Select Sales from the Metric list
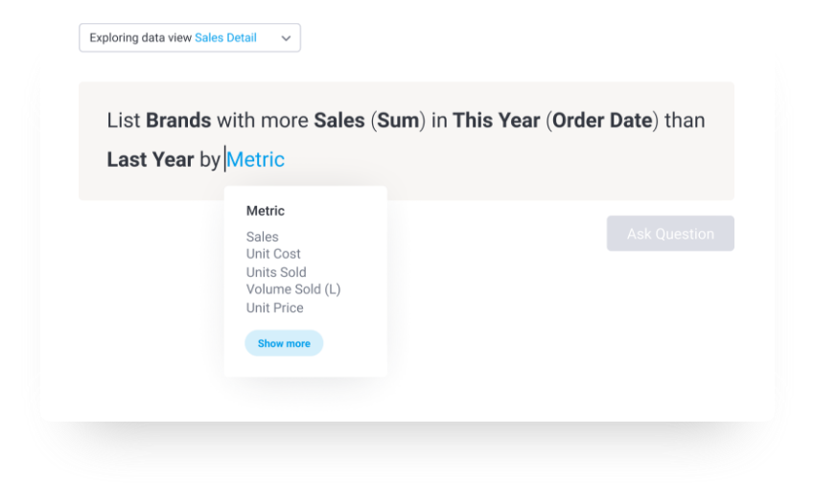Viewport: 815px width, 504px height. (x=262, y=237)
